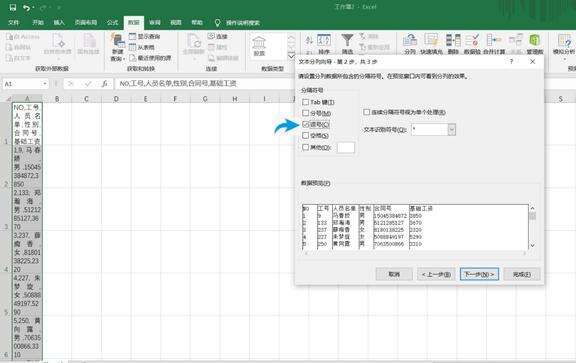Open the 文件 menu tab
The image size is (576, 363).
(14, 23)
